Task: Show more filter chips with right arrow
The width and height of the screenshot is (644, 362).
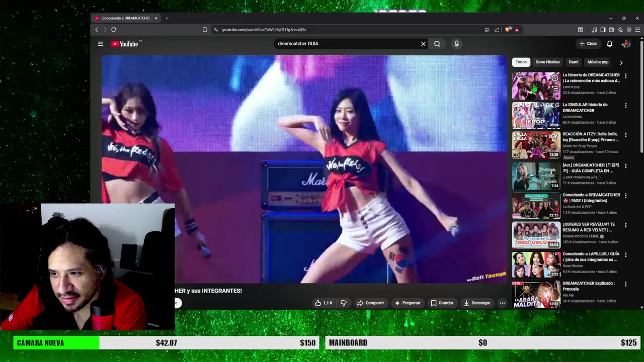Action: 621,62
